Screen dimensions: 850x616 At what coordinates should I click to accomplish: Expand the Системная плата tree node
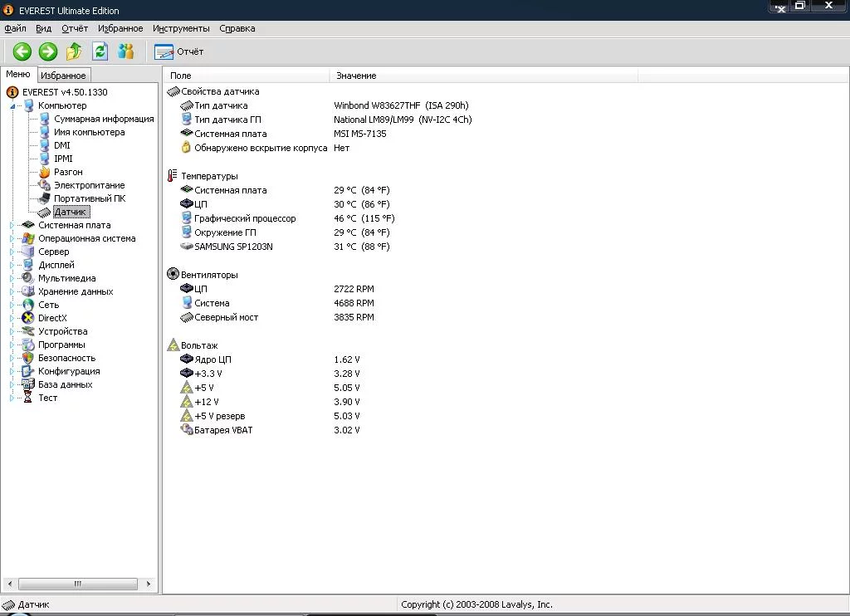(12, 225)
